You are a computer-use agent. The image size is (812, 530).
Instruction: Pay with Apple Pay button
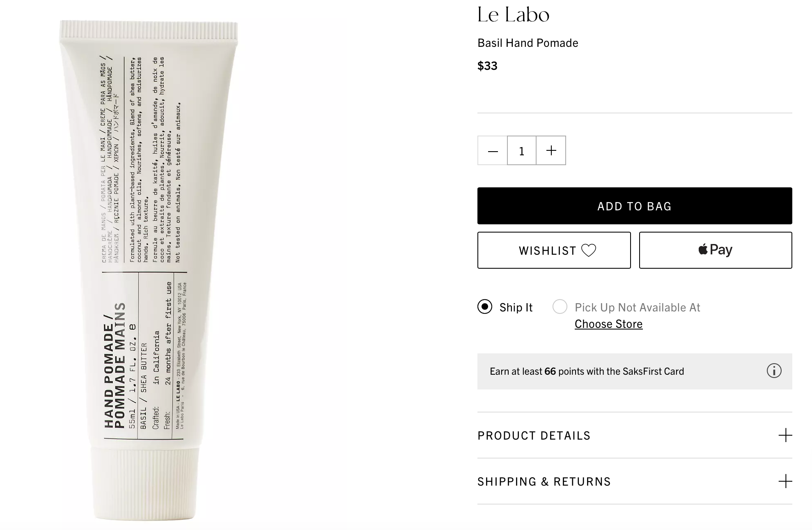[716, 250]
